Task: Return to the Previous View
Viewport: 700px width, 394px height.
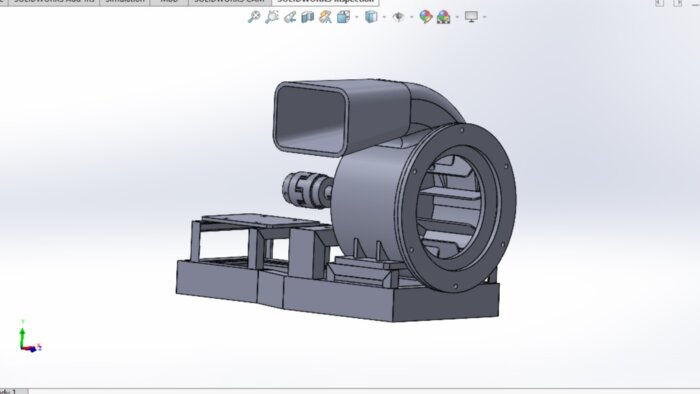Action: point(290,17)
